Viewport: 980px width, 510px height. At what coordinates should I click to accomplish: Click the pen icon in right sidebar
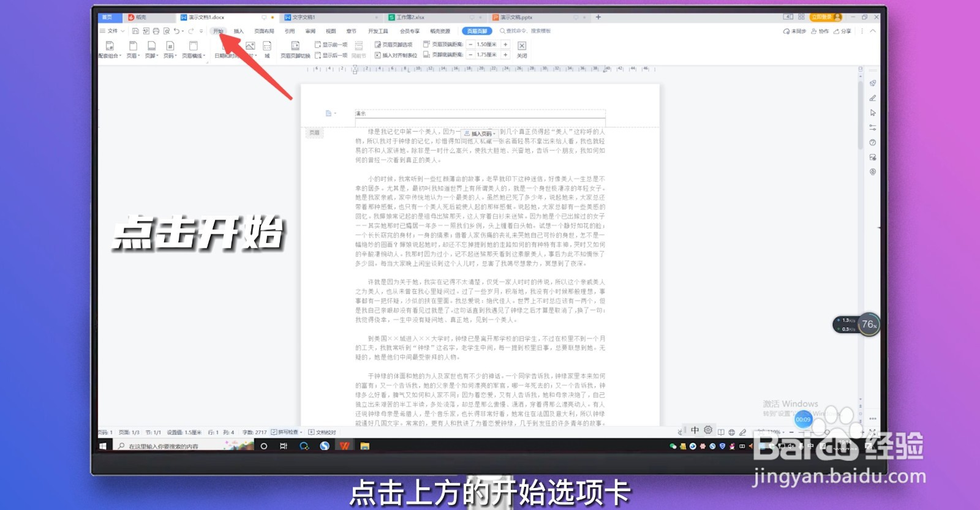coord(873,98)
